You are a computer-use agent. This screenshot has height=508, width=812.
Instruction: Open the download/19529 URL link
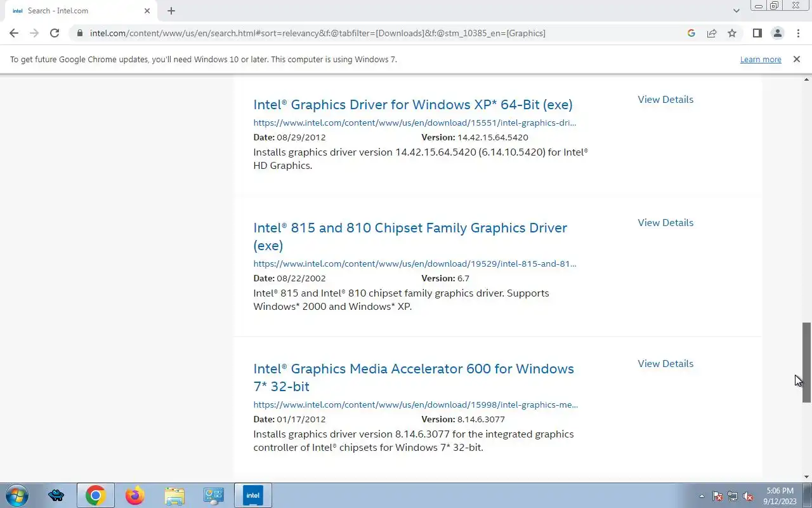click(415, 264)
